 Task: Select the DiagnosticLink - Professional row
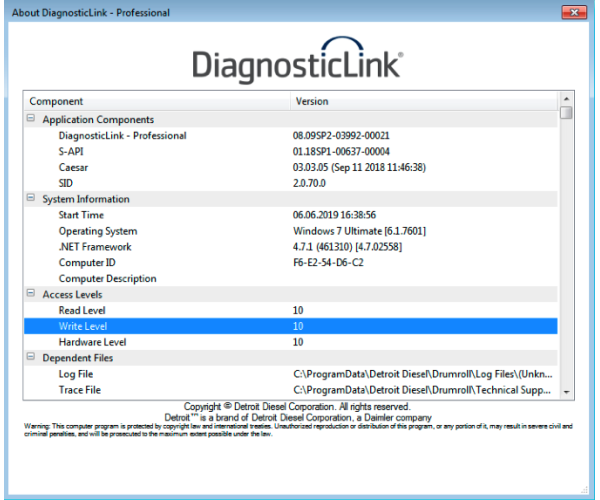[x=291, y=135]
